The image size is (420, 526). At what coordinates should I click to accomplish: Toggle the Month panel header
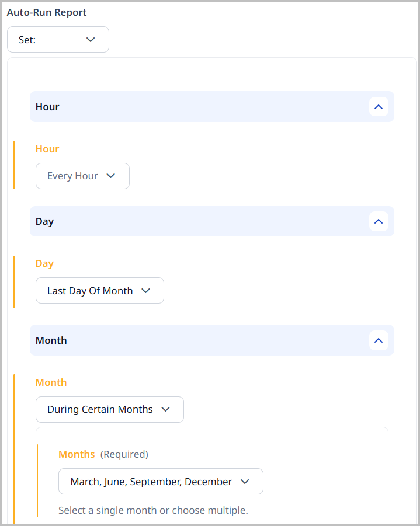pos(211,340)
